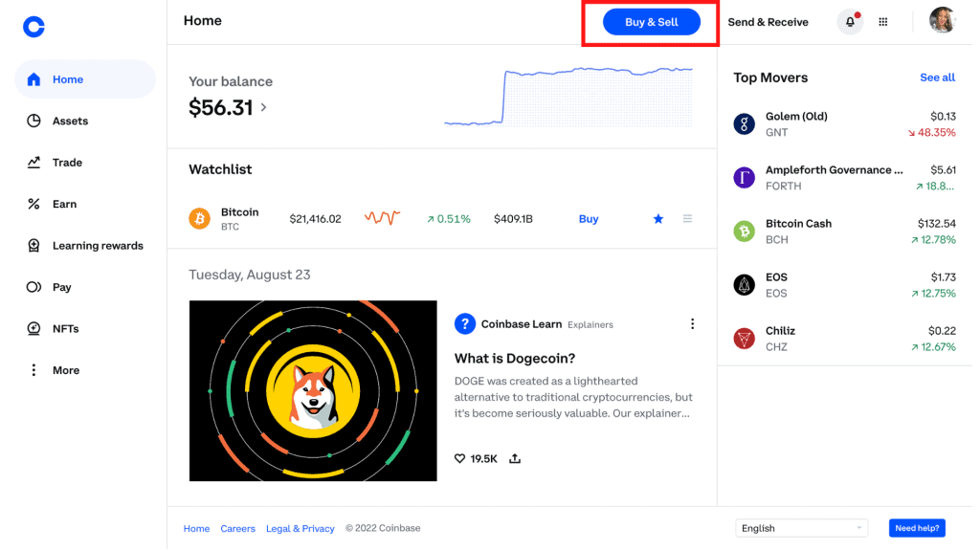Like the Dogecoin article with the heart
The width and height of the screenshot is (980, 551).
(x=460, y=458)
